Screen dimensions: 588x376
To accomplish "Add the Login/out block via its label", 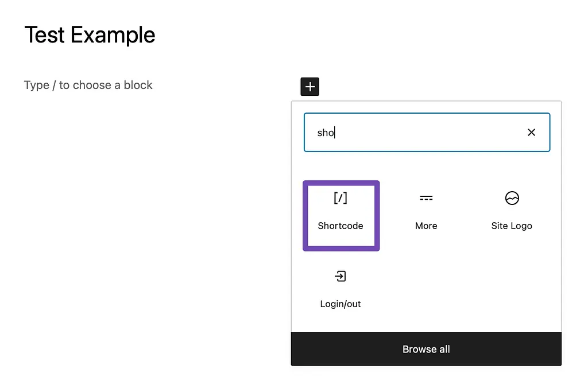I will 341,304.
